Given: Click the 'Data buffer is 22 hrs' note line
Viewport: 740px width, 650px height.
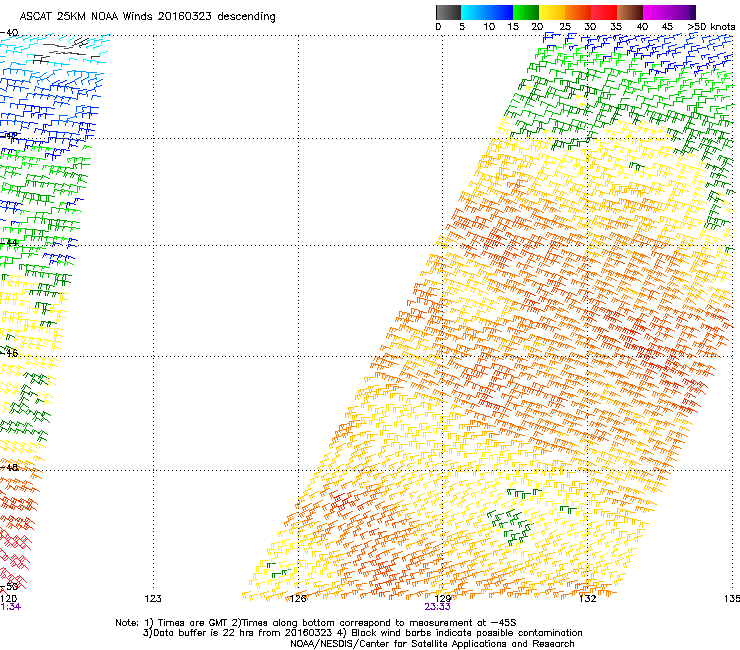Looking at the screenshot, I should [362, 633].
